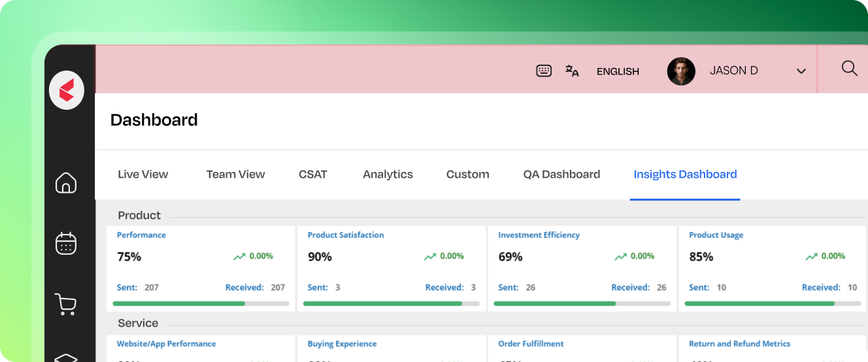Switch to the Team View tab
This screenshot has height=362, width=868.
point(236,174)
